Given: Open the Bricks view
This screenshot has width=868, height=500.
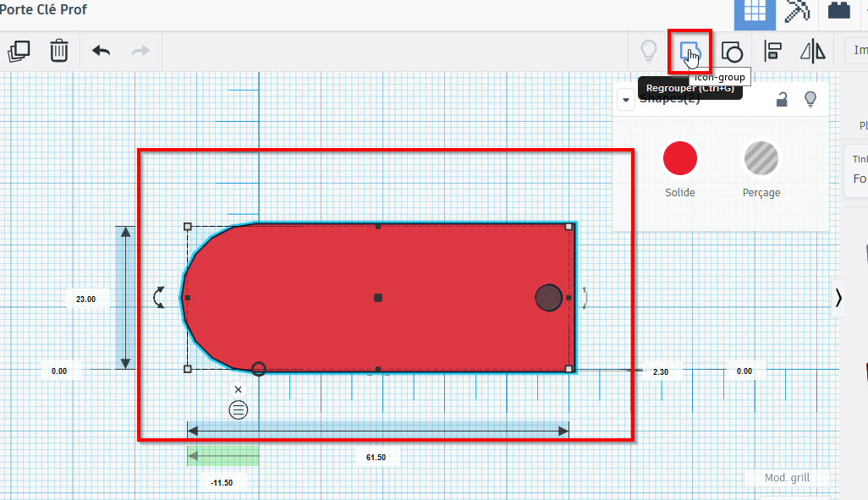Looking at the screenshot, I should coord(838,11).
